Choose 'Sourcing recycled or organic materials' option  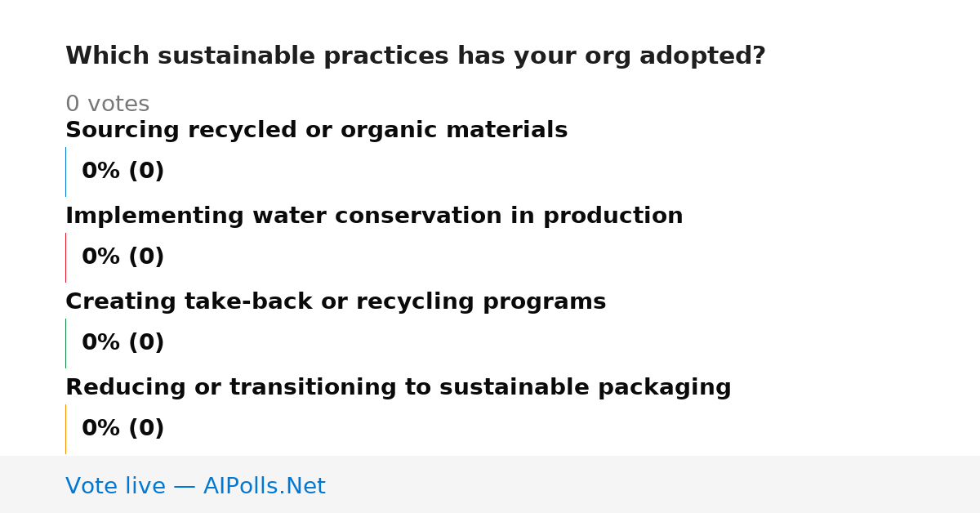(316, 131)
